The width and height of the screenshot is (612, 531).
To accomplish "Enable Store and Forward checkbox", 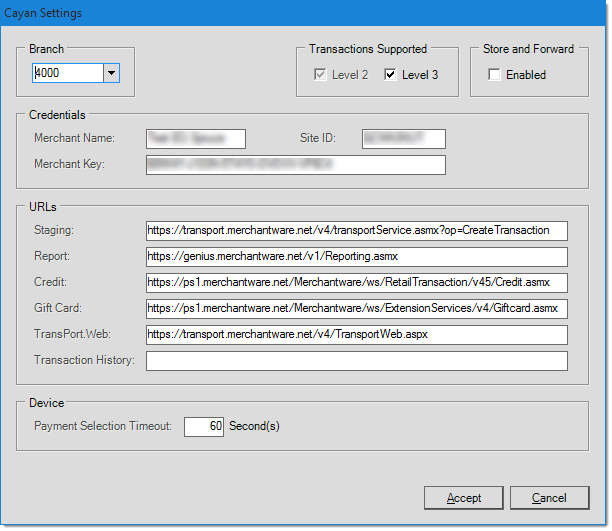I will [x=494, y=75].
